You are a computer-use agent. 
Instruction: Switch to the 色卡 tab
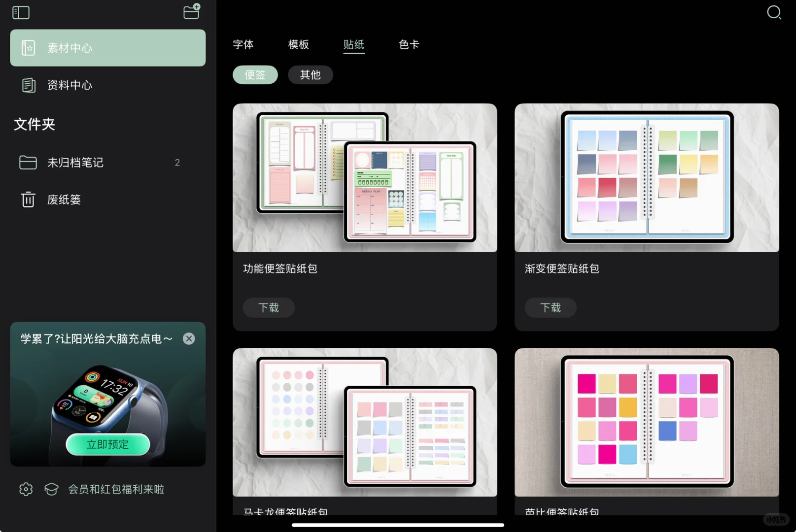click(x=409, y=45)
